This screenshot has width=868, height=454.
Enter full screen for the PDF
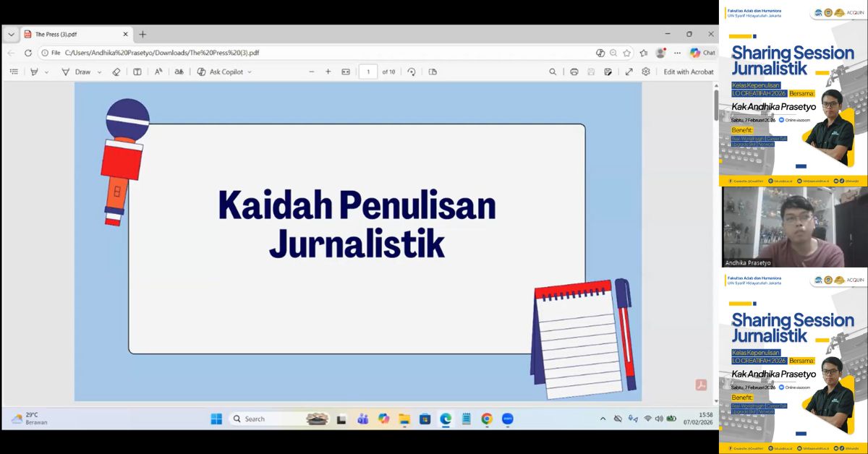[629, 72]
